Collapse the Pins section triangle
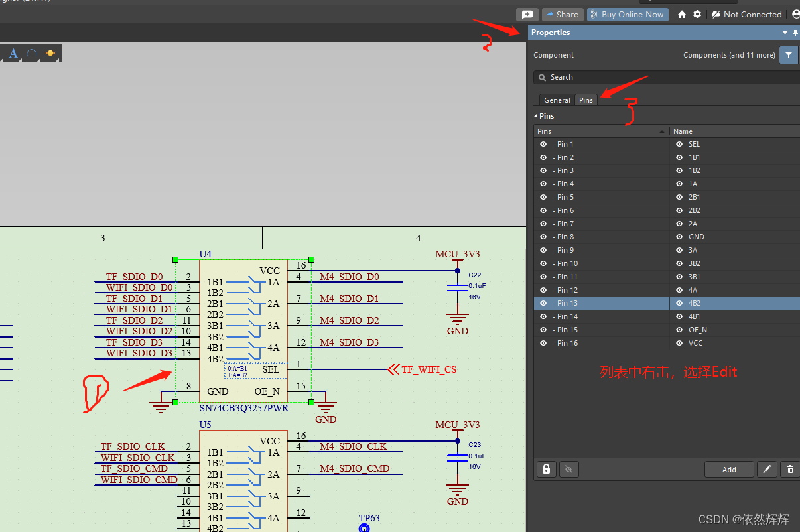 click(x=536, y=116)
